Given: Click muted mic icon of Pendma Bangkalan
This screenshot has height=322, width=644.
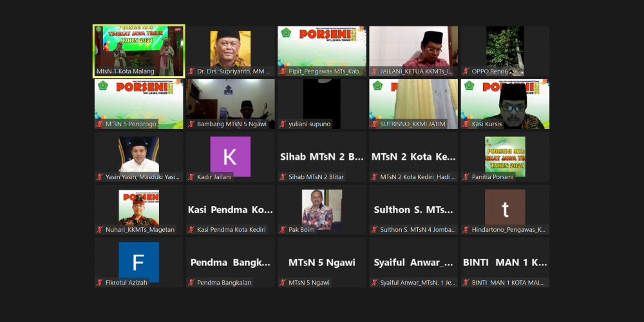Looking at the screenshot, I should click(x=191, y=283).
